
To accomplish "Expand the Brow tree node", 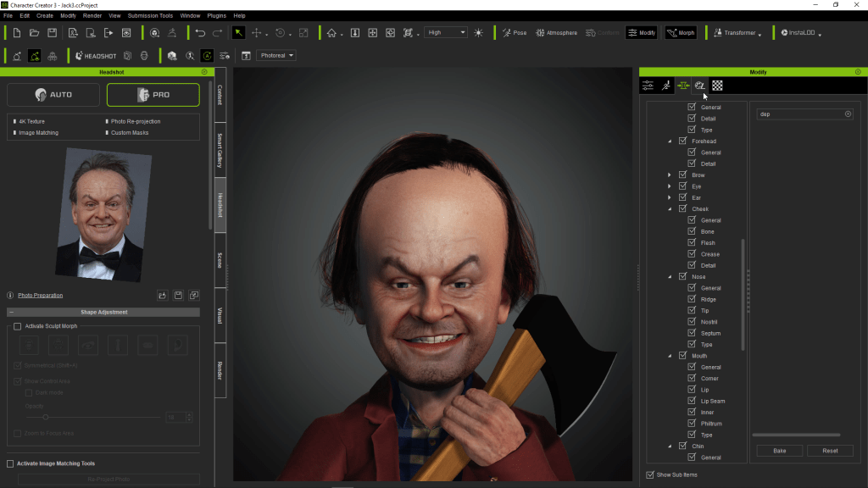I will 670,175.
